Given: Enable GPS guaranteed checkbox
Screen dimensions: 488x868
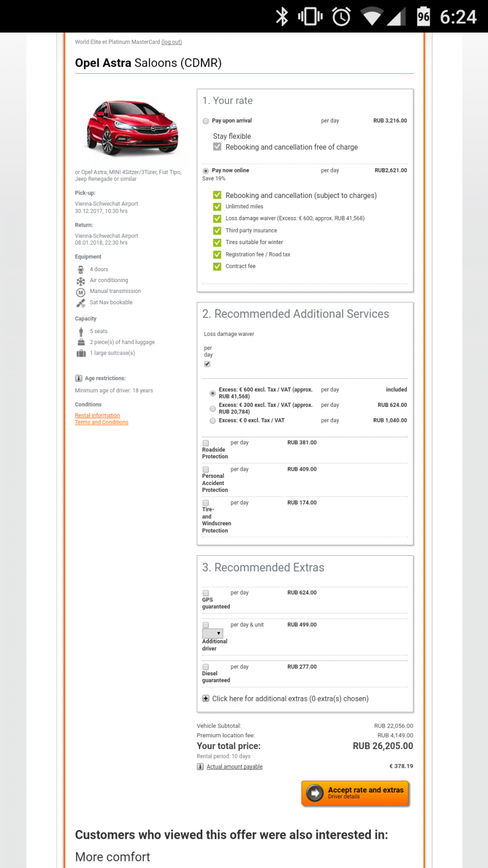Looking at the screenshot, I should click(x=206, y=593).
